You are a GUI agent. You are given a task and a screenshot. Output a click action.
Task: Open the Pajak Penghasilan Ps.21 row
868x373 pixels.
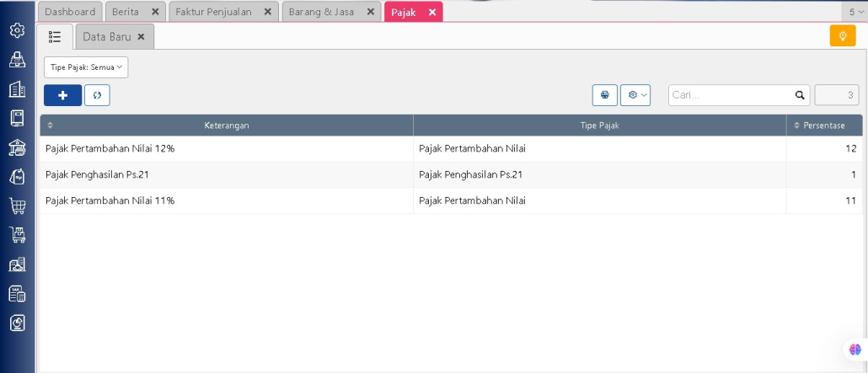click(226, 175)
